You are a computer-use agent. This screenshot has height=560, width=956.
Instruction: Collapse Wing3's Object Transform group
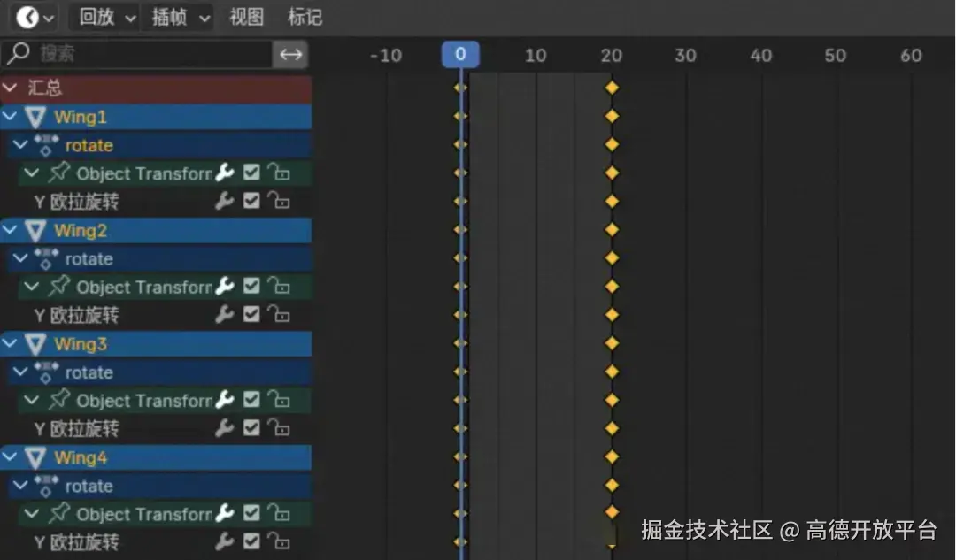31,401
